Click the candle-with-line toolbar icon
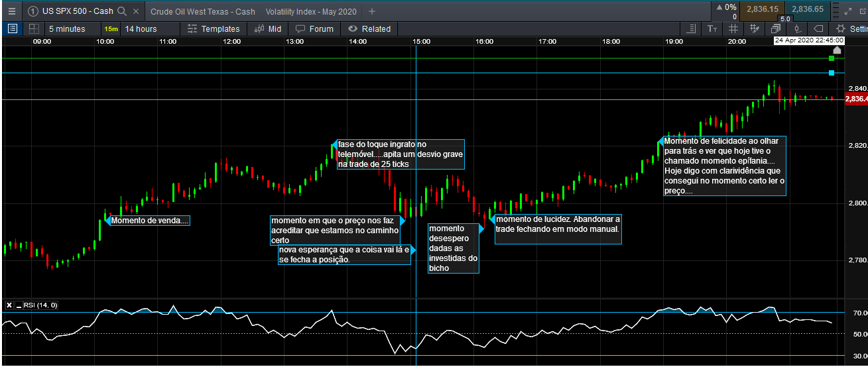 [x=797, y=28]
